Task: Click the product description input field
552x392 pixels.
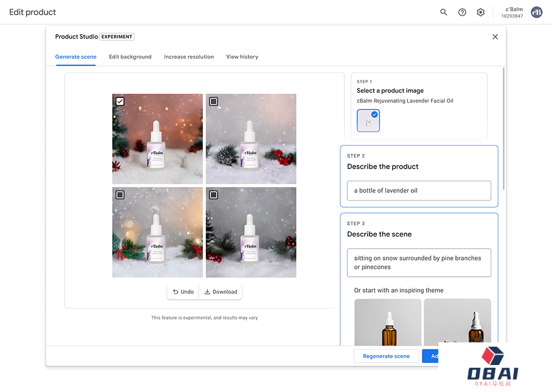Action: (x=419, y=191)
